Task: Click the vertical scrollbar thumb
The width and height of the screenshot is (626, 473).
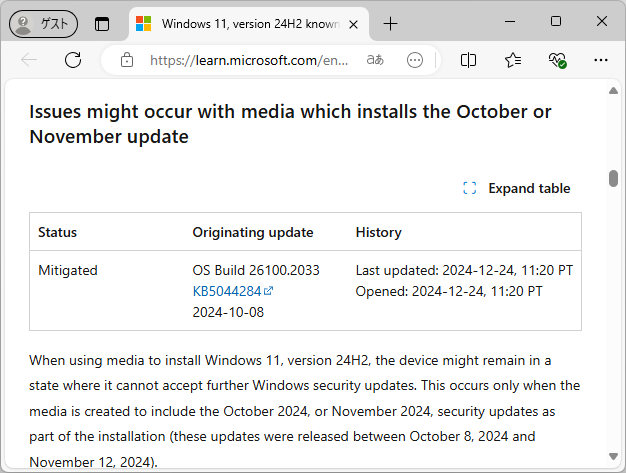Action: [613, 178]
